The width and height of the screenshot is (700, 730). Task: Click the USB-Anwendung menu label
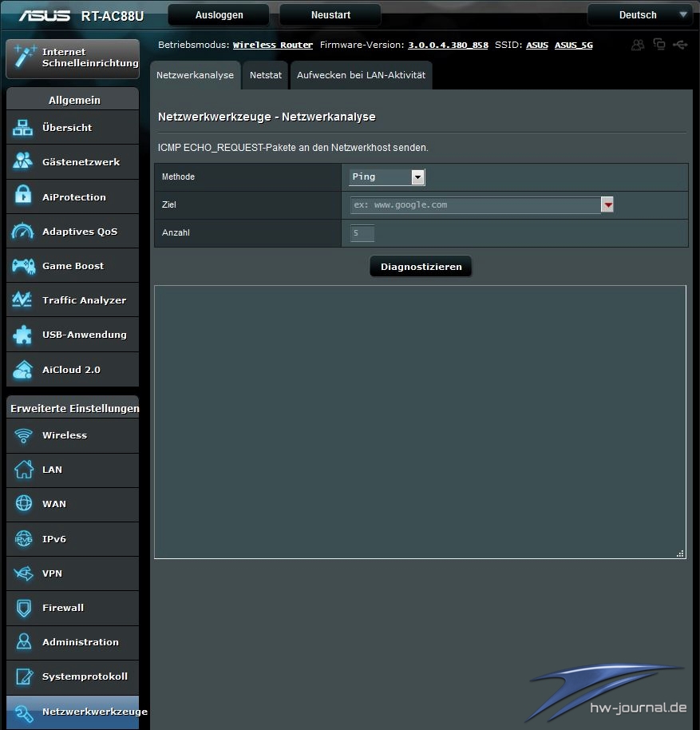pos(84,335)
